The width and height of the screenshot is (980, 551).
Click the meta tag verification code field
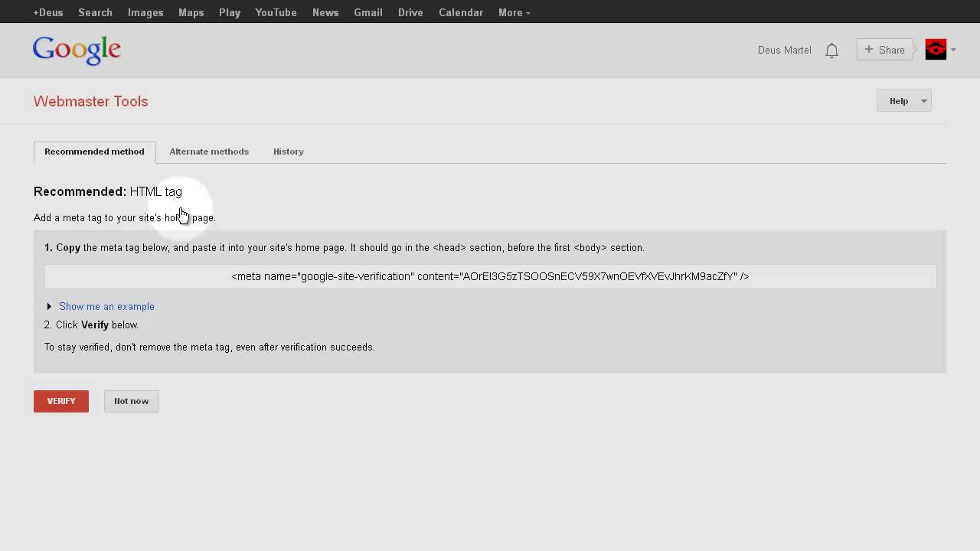click(x=490, y=276)
